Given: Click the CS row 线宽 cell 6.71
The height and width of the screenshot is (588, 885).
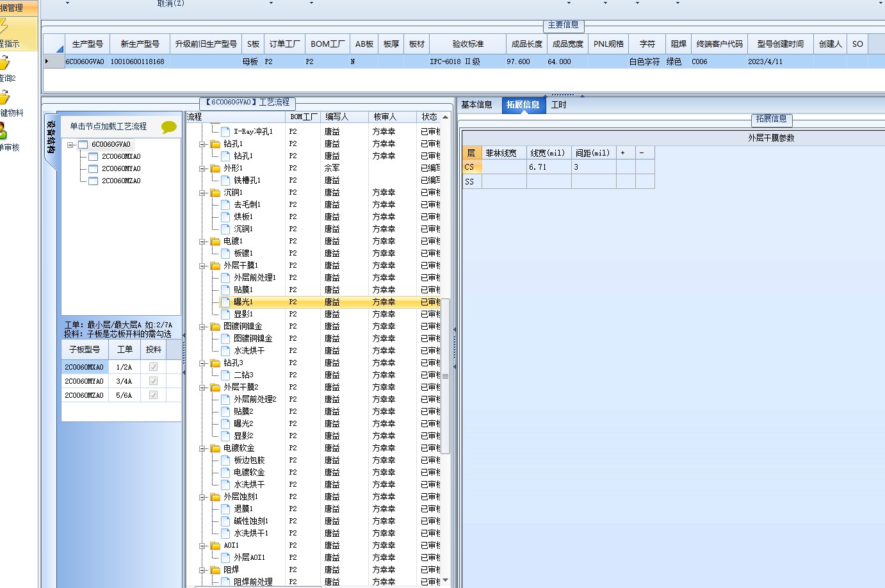Looking at the screenshot, I should click(x=549, y=167).
